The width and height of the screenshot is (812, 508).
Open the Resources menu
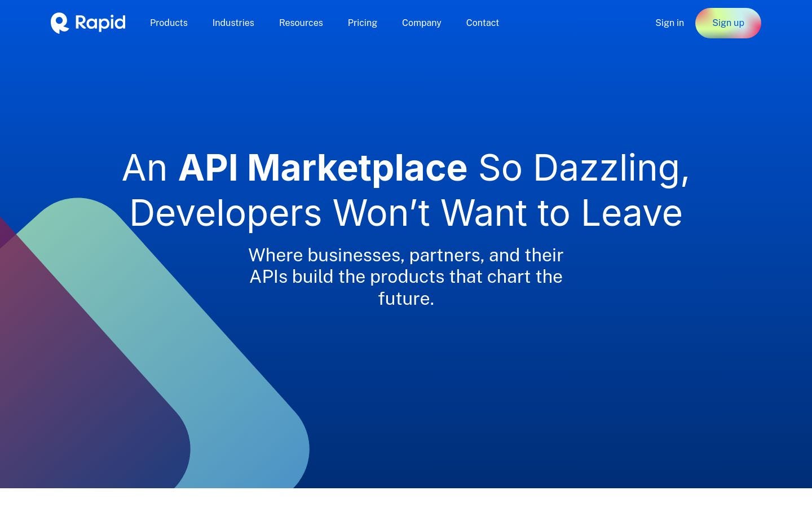(x=301, y=23)
